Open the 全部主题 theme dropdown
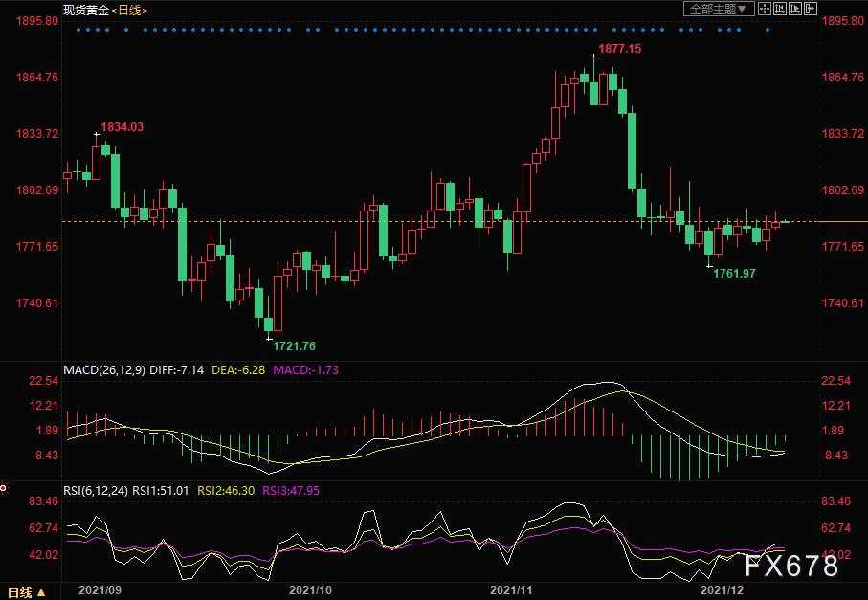Screen dimensions: 868x600 (719, 9)
